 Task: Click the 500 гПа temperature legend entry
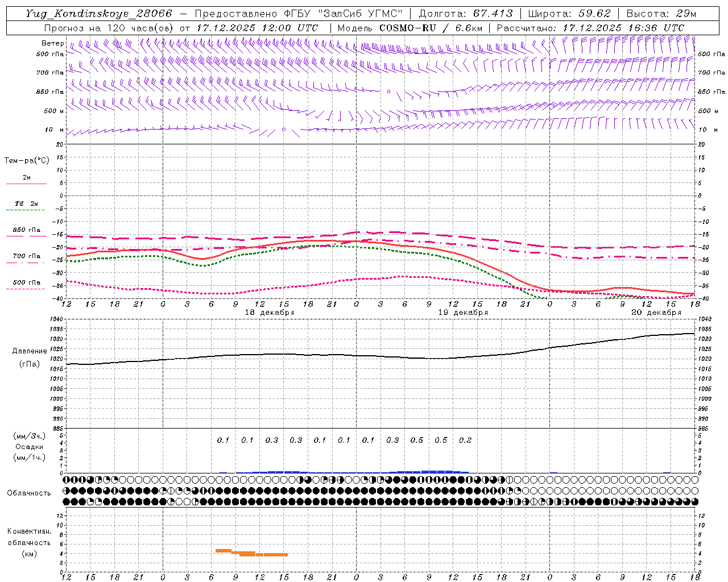click(x=26, y=282)
